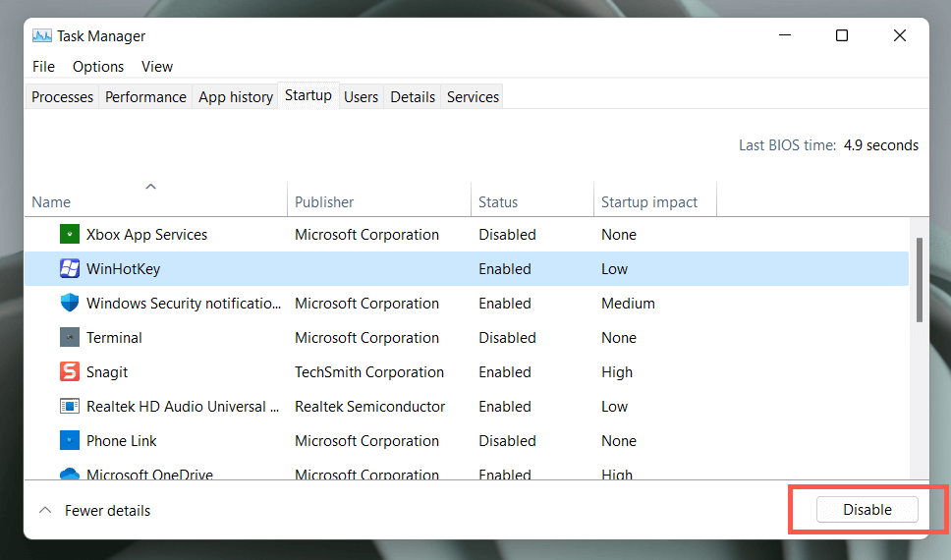The height and width of the screenshot is (560, 951).
Task: Click the vertical scrollbar in startup list
Action: point(920,280)
